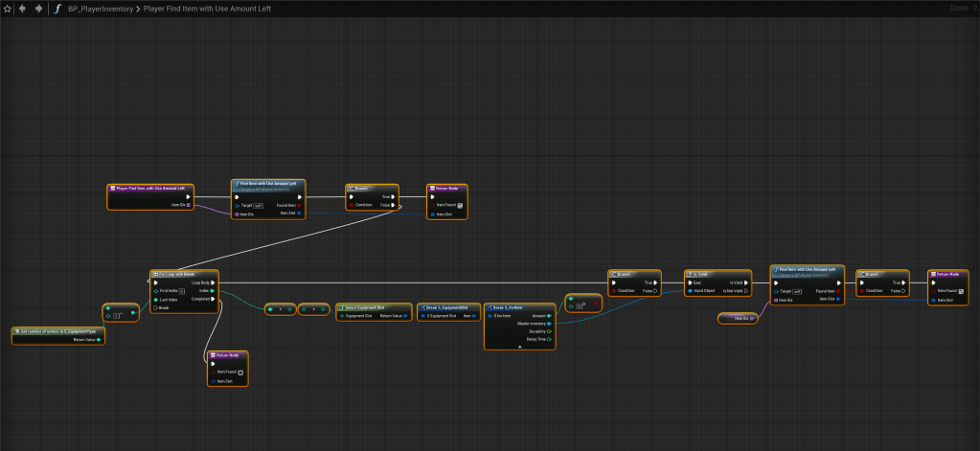Click Return Value pin on Get number of entries node

pos(99,340)
